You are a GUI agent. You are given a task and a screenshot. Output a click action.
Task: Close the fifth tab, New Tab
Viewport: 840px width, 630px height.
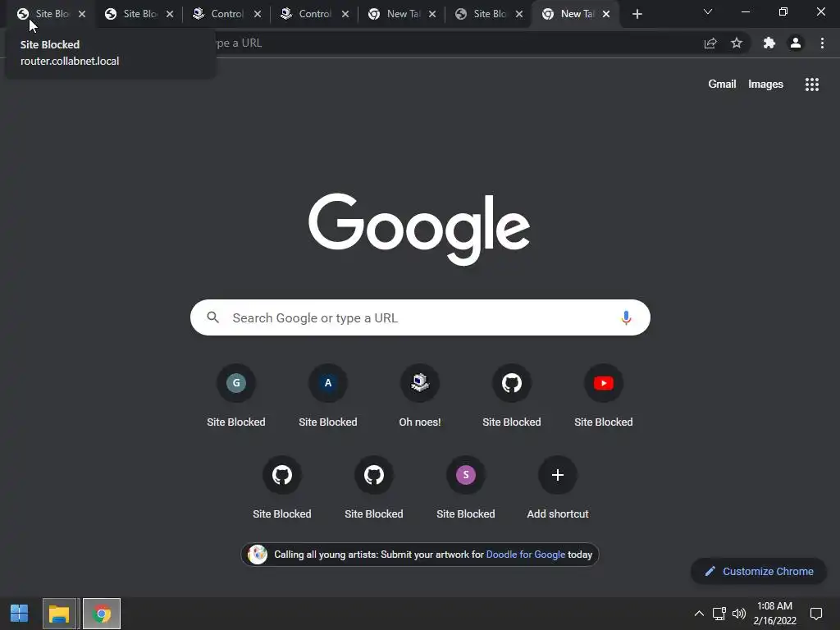(432, 14)
